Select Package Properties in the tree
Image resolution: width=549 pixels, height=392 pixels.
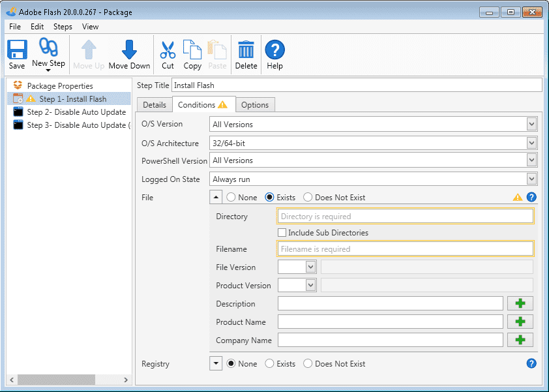pos(60,86)
